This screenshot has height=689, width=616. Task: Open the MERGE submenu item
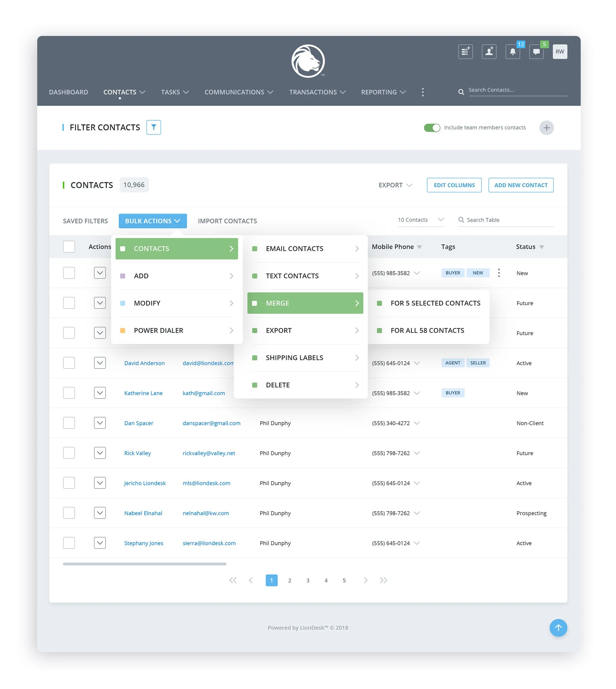click(305, 303)
